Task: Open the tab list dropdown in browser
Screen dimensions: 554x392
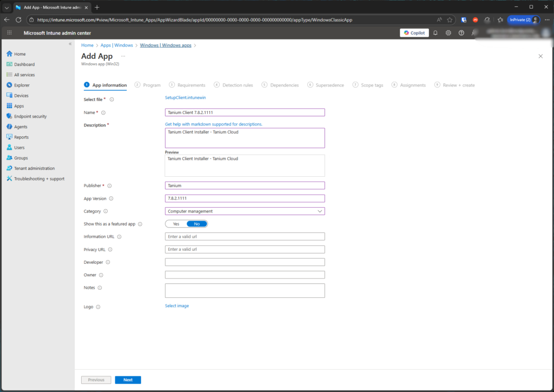Action: pyautogui.click(x=7, y=8)
